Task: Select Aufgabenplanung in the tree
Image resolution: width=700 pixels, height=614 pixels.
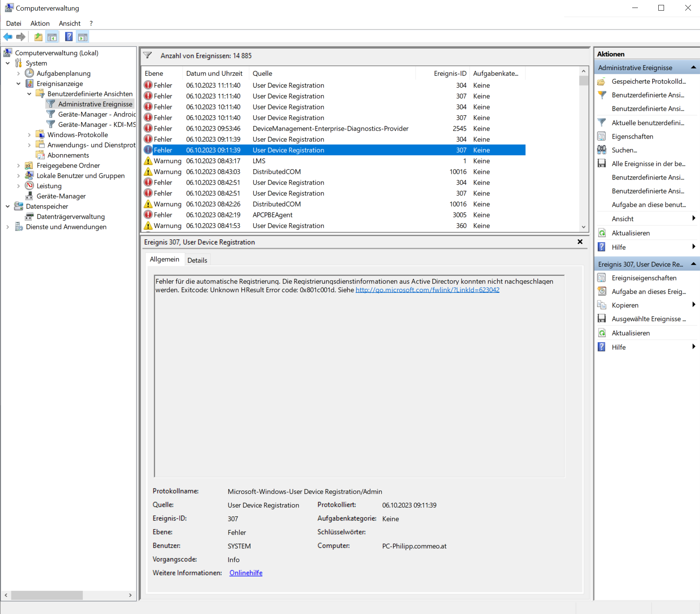Action: coord(64,73)
